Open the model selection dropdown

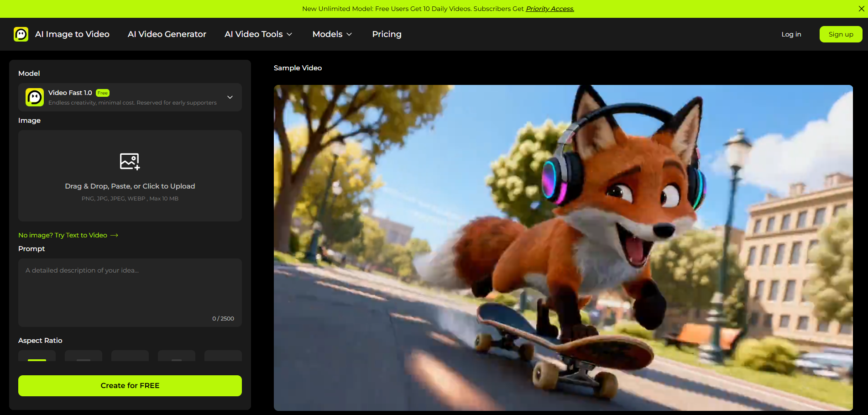230,97
